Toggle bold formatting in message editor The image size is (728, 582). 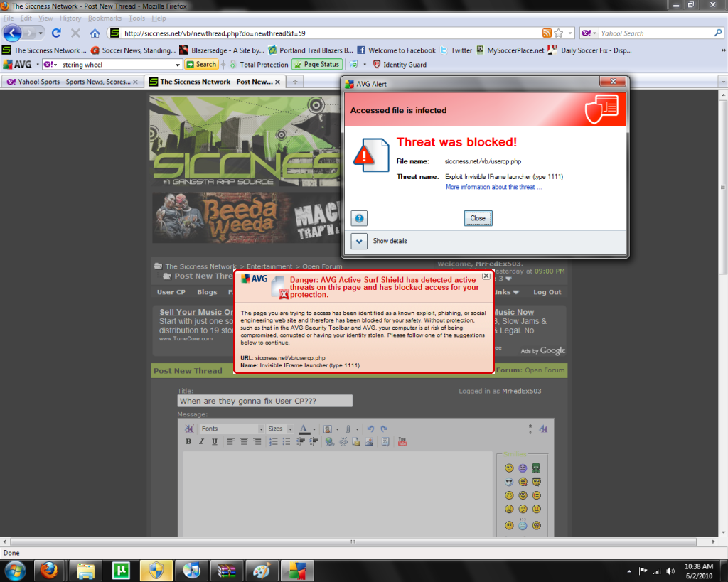[x=188, y=441]
